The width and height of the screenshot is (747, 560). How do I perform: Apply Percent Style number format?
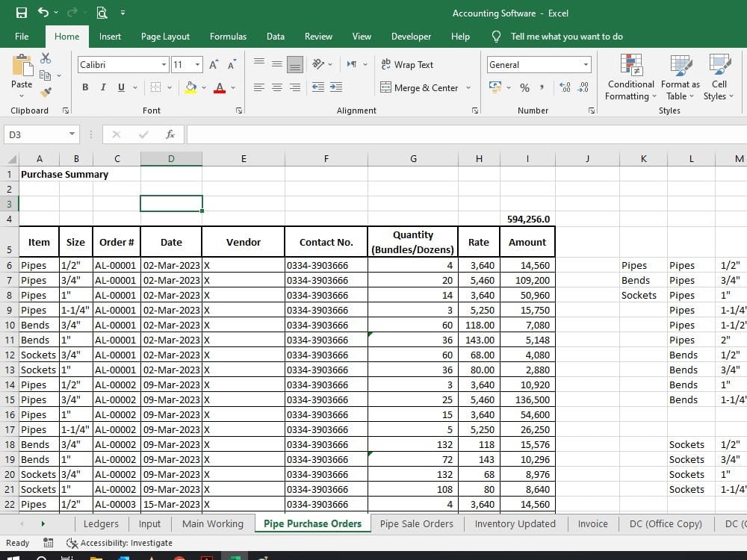[x=525, y=87]
